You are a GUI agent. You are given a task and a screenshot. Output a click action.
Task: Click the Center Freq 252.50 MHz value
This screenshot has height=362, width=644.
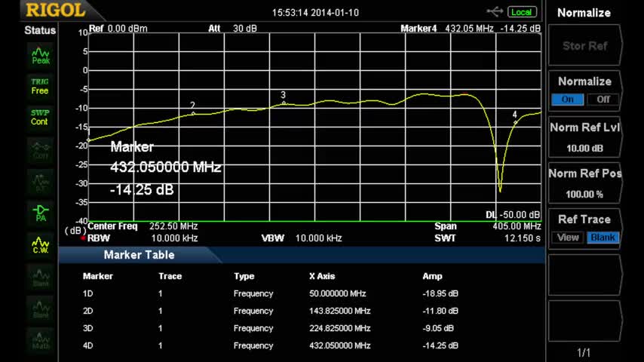[x=173, y=226]
